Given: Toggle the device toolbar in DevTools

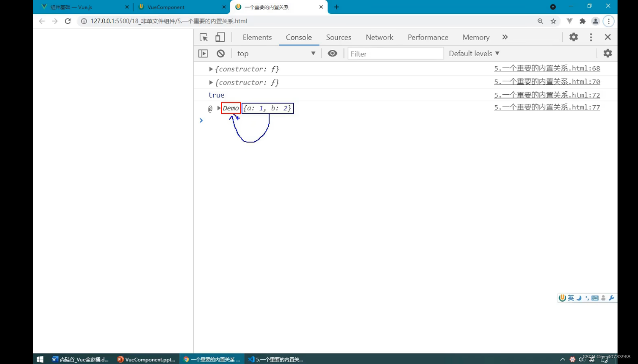Looking at the screenshot, I should click(x=220, y=37).
